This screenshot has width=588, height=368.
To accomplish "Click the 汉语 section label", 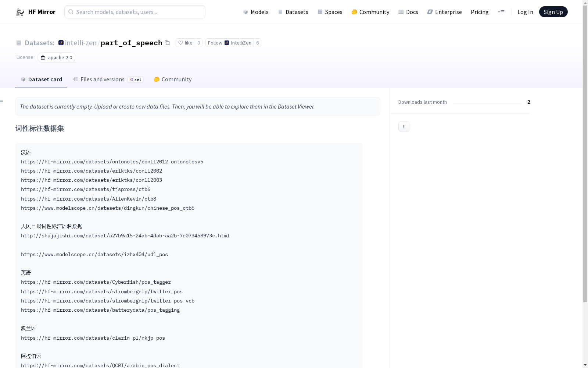I will 26,152.
